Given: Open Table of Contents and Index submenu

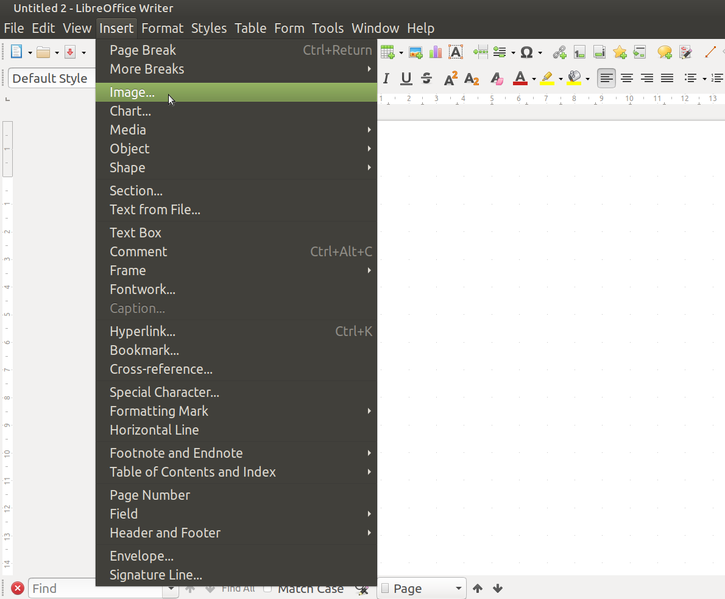Looking at the screenshot, I should (236, 472).
